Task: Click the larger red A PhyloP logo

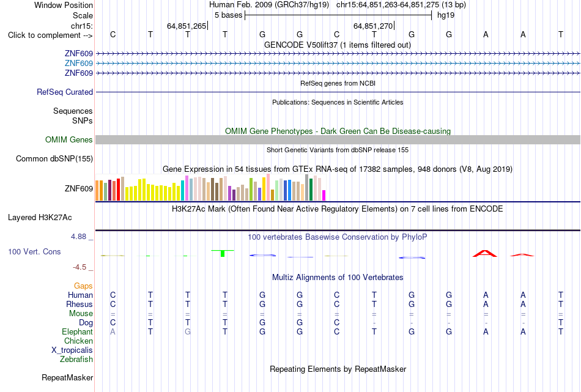Action: [x=484, y=253]
